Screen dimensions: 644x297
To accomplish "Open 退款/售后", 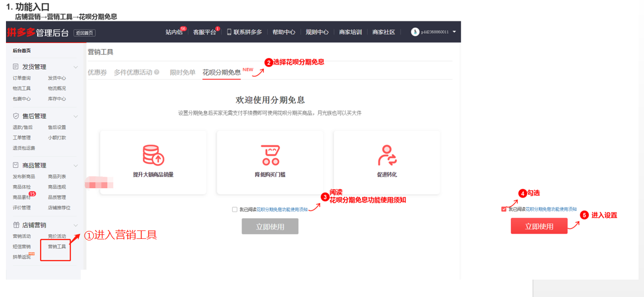I will tap(22, 127).
